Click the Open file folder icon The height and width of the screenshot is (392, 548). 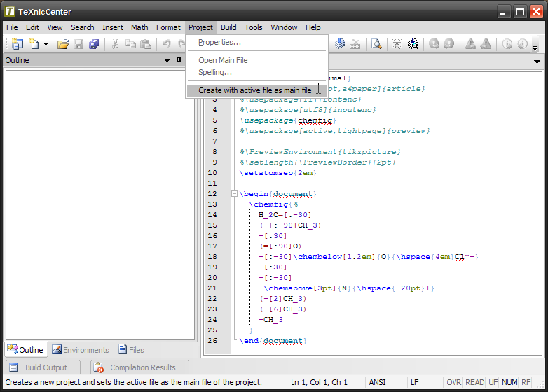point(63,44)
